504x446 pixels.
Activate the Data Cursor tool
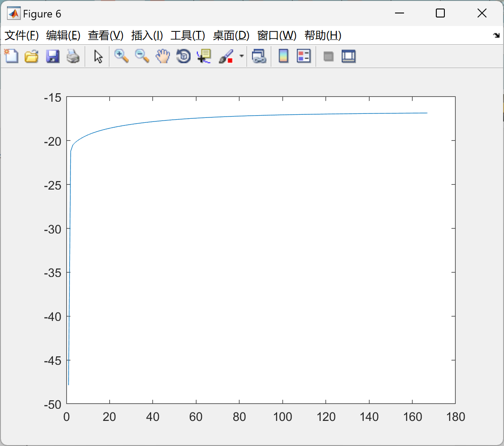coord(204,56)
